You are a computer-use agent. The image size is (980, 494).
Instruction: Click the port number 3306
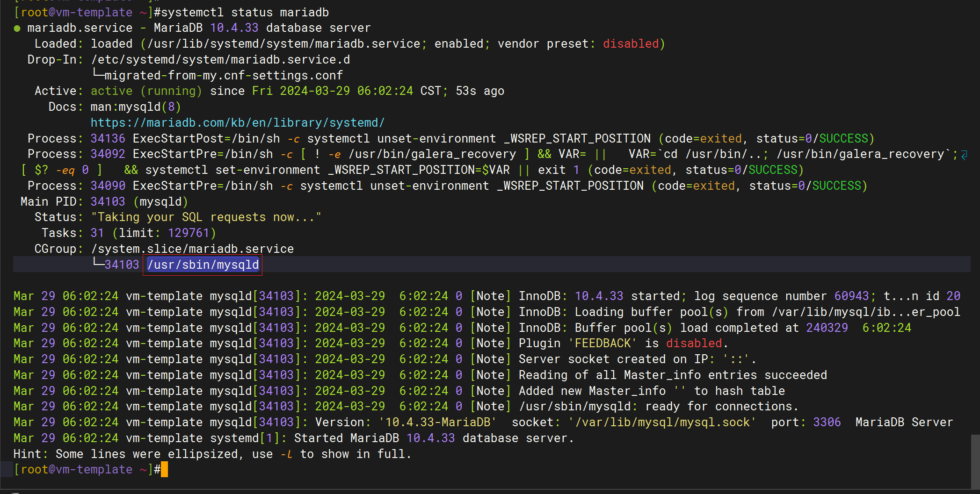(x=827, y=422)
